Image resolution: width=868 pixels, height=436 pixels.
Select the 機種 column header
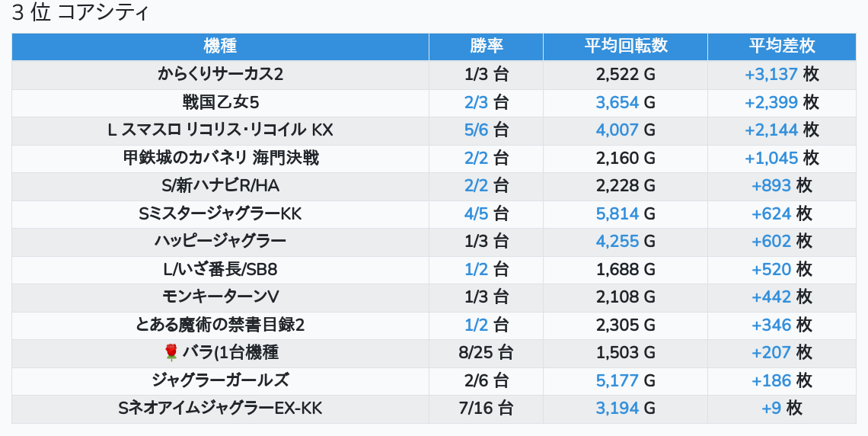coord(220,46)
